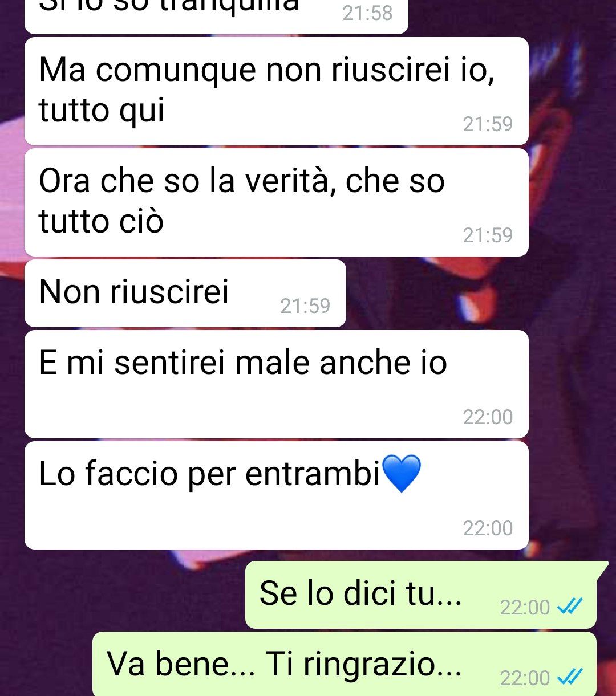616x696 pixels.
Task: Tap 22:00 timestamp under 'Lo faccio per entrambi'
Action: pos(488,528)
